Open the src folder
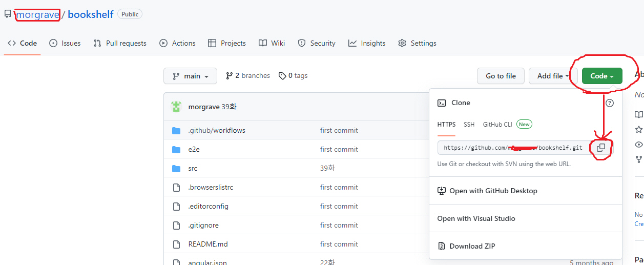Screen dimensions: 644x265 (x=193, y=168)
